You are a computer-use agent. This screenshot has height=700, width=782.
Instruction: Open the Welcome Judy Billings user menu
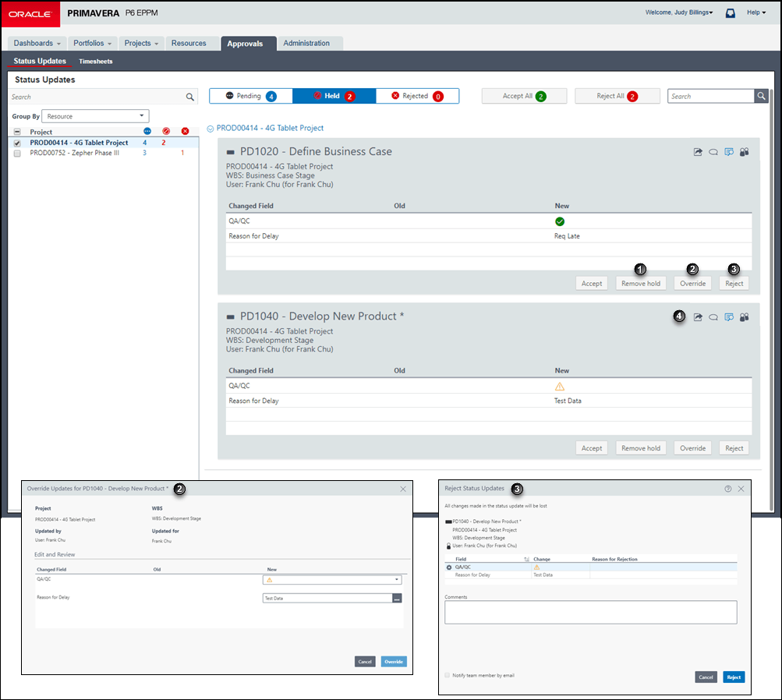pos(679,12)
